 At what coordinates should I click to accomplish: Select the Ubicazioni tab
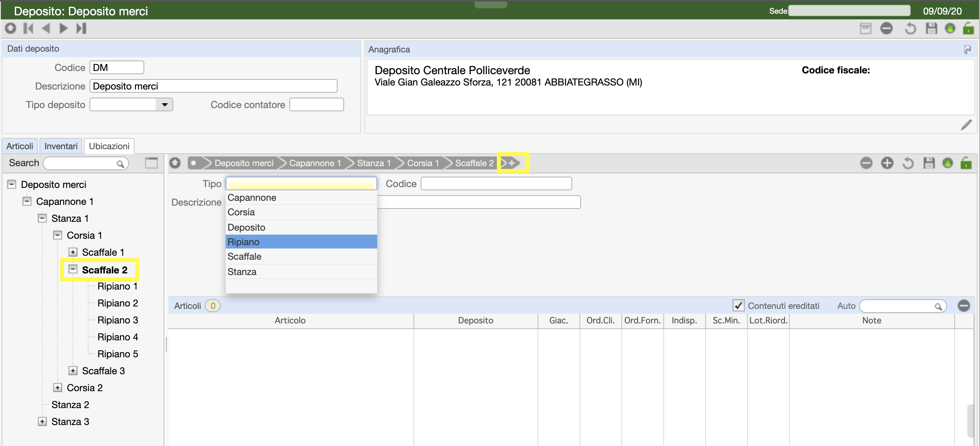pos(109,146)
